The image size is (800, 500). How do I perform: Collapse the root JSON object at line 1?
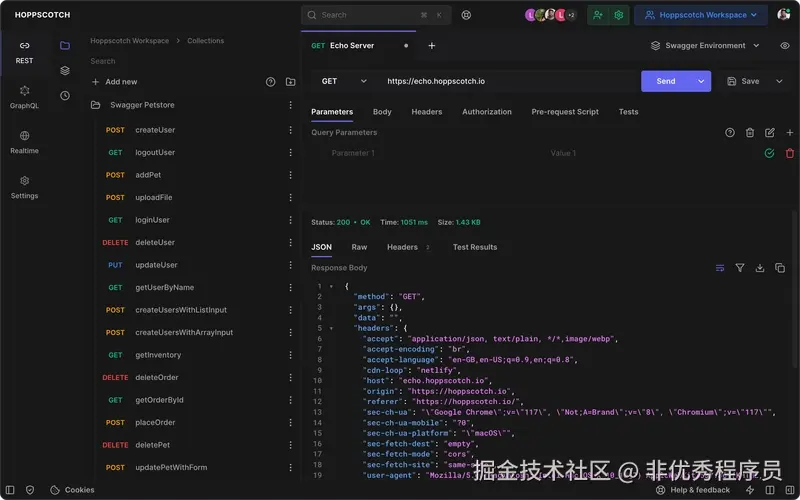click(331, 286)
